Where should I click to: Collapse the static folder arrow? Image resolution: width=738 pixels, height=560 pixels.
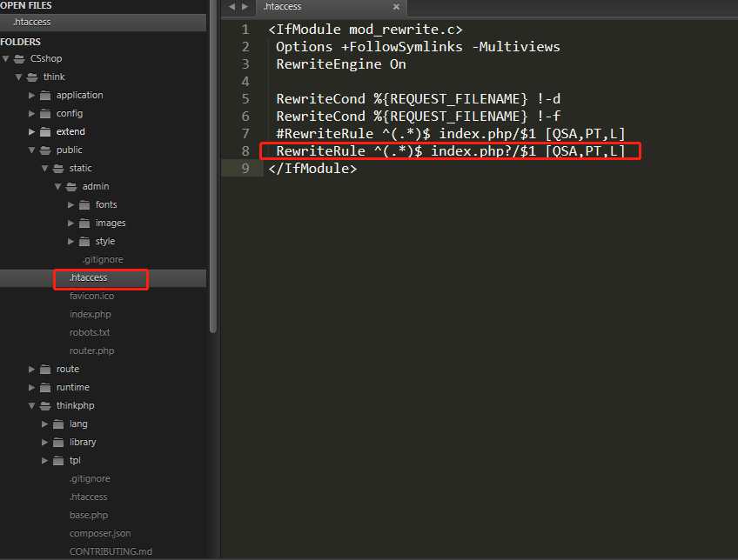(44, 169)
